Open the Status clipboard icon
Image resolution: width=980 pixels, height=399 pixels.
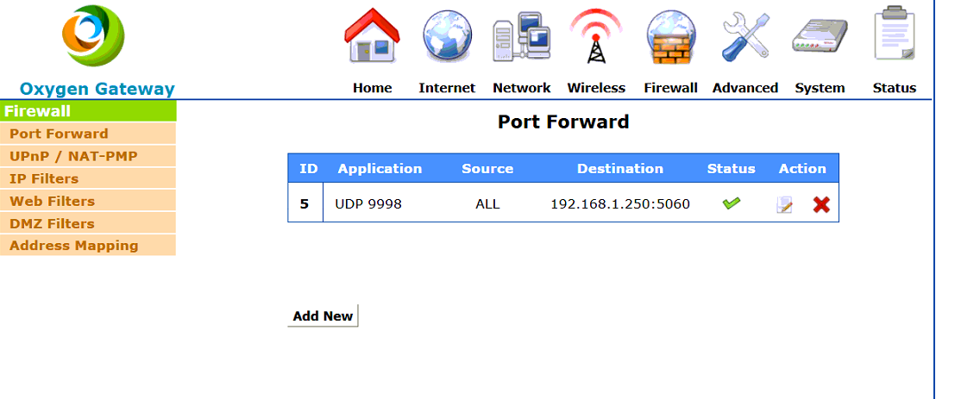(894, 34)
